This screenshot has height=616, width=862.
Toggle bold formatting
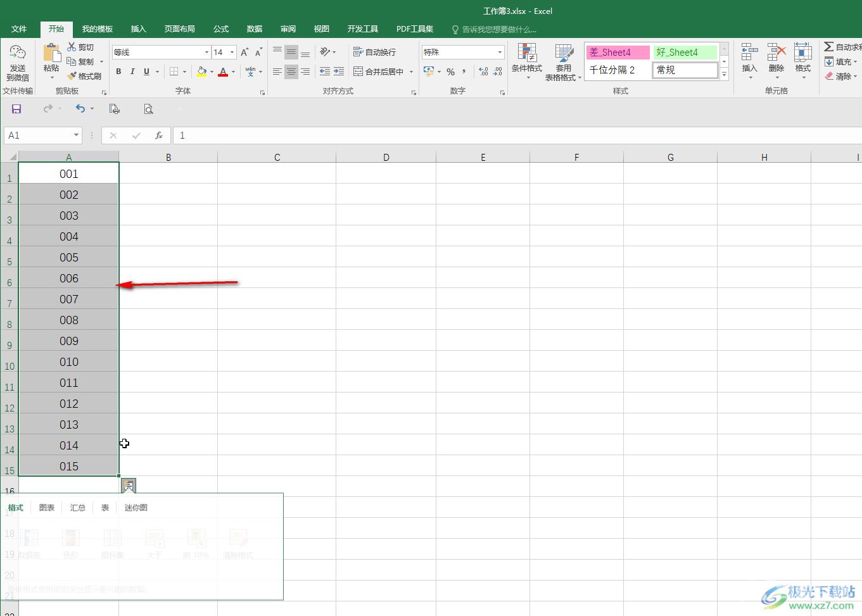(118, 72)
